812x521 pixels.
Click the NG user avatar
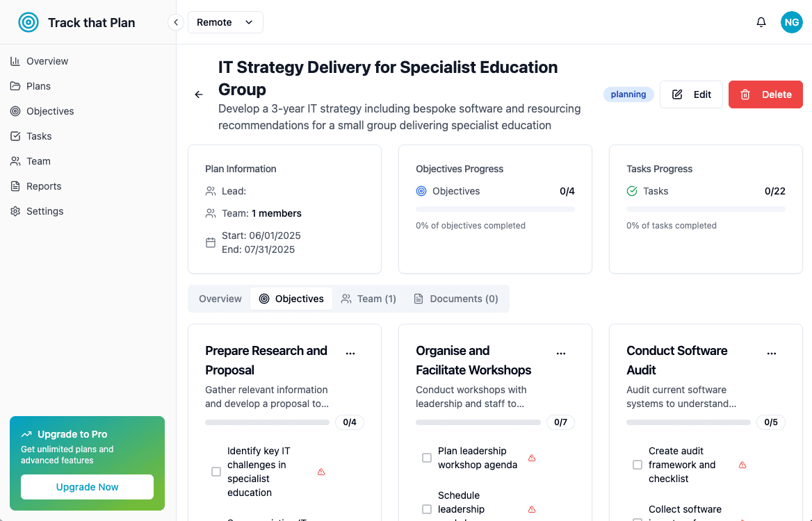(791, 22)
